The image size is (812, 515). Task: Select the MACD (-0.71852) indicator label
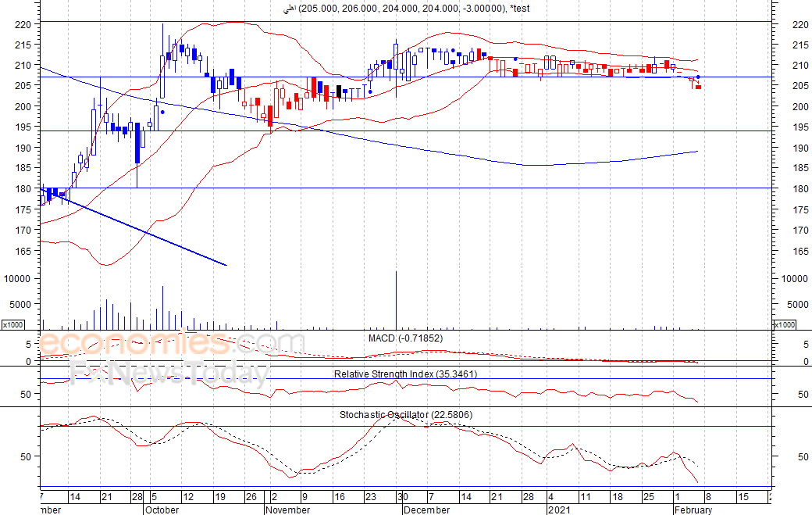(405, 338)
